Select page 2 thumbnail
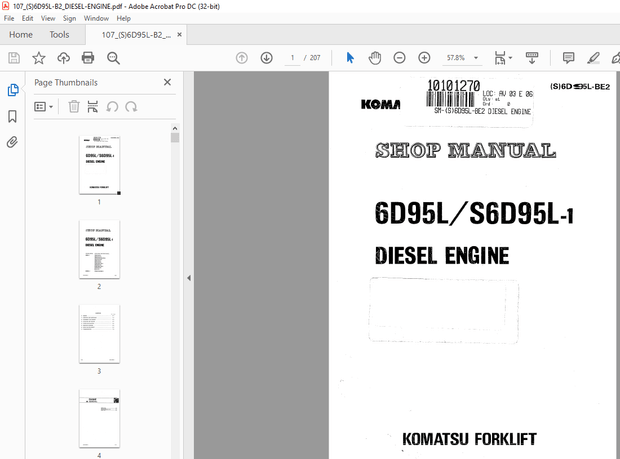This screenshot has height=459, width=620. (x=99, y=249)
